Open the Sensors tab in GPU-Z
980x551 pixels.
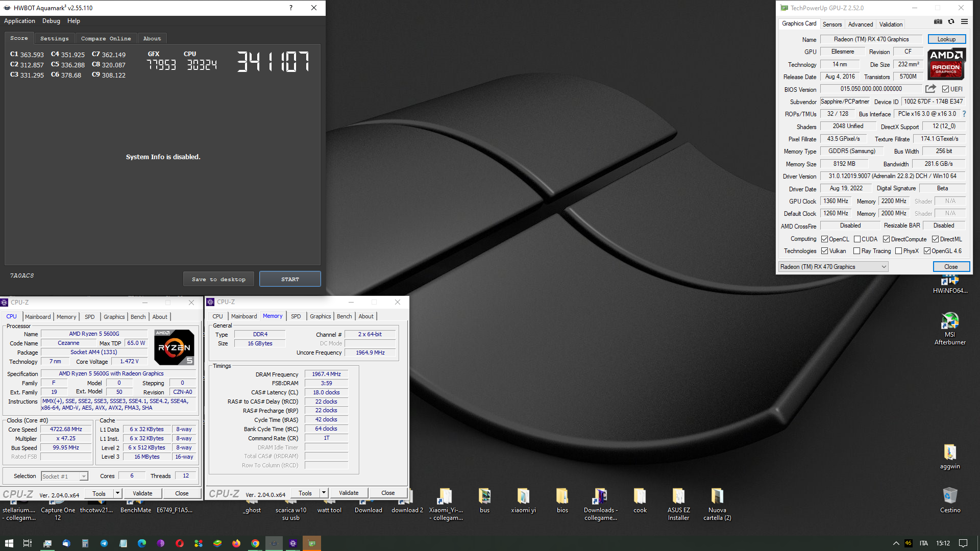pyautogui.click(x=832, y=24)
